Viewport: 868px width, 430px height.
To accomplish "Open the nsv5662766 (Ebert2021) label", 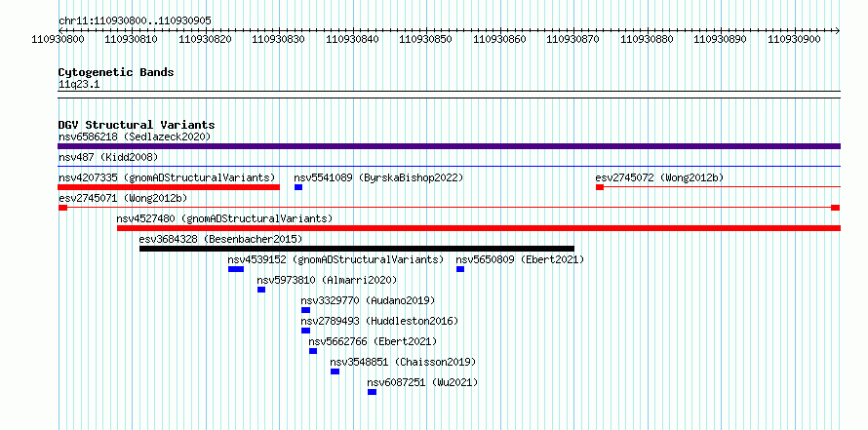I will coord(373,341).
